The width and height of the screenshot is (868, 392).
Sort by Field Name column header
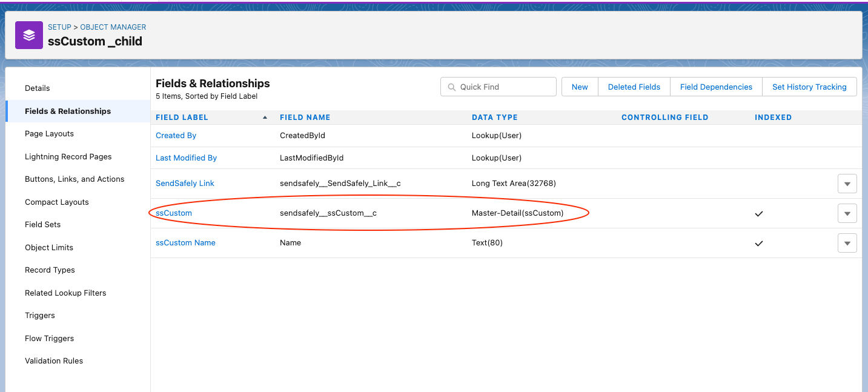tap(305, 118)
